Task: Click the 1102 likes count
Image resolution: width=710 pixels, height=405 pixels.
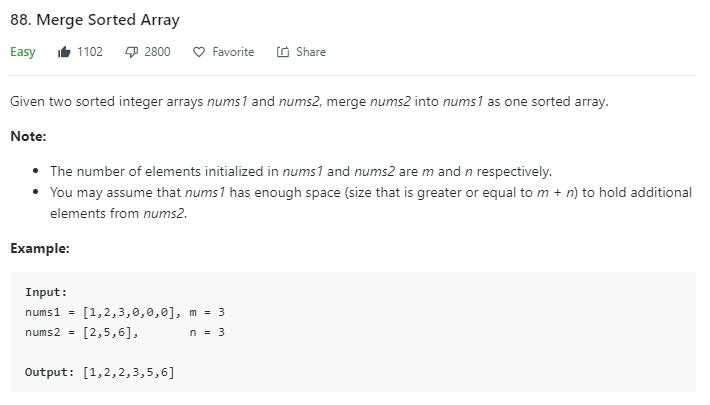Action: pyautogui.click(x=90, y=52)
